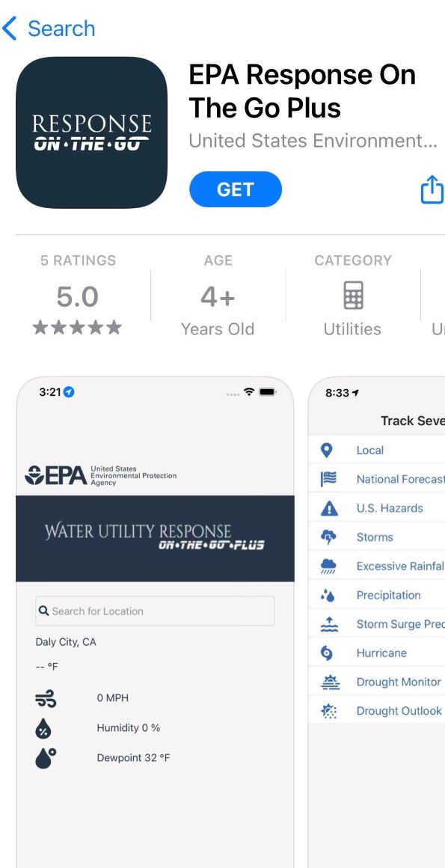Tap the Utilities category label

pos(352,328)
